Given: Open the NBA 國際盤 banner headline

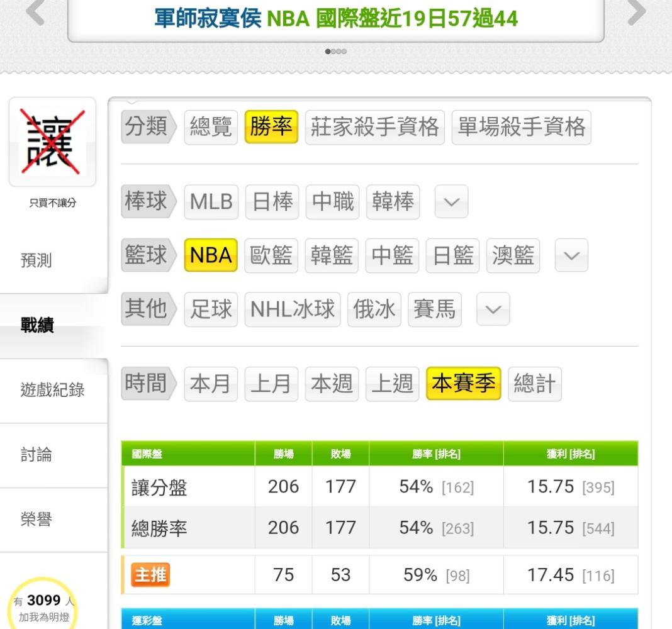Looking at the screenshot, I should (335, 18).
